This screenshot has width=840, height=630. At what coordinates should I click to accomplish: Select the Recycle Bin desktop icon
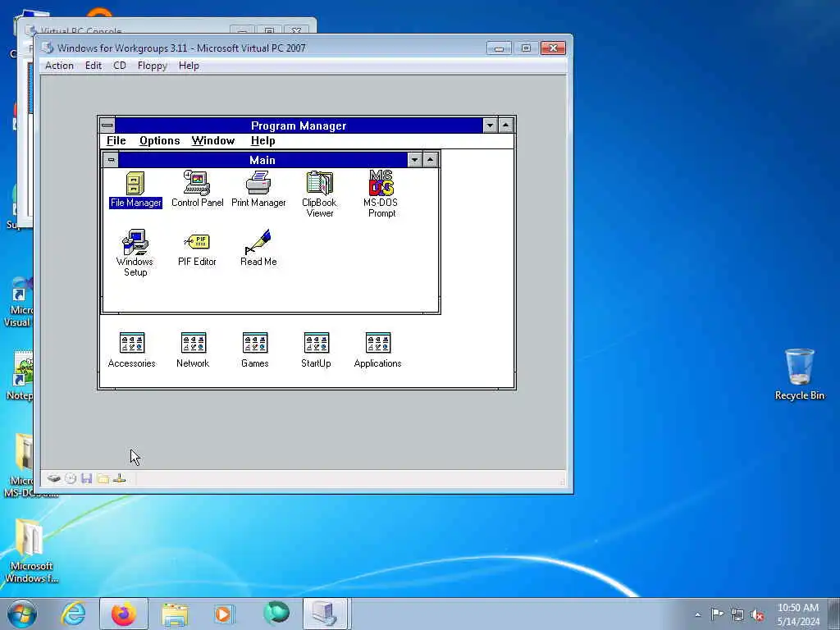(799, 374)
